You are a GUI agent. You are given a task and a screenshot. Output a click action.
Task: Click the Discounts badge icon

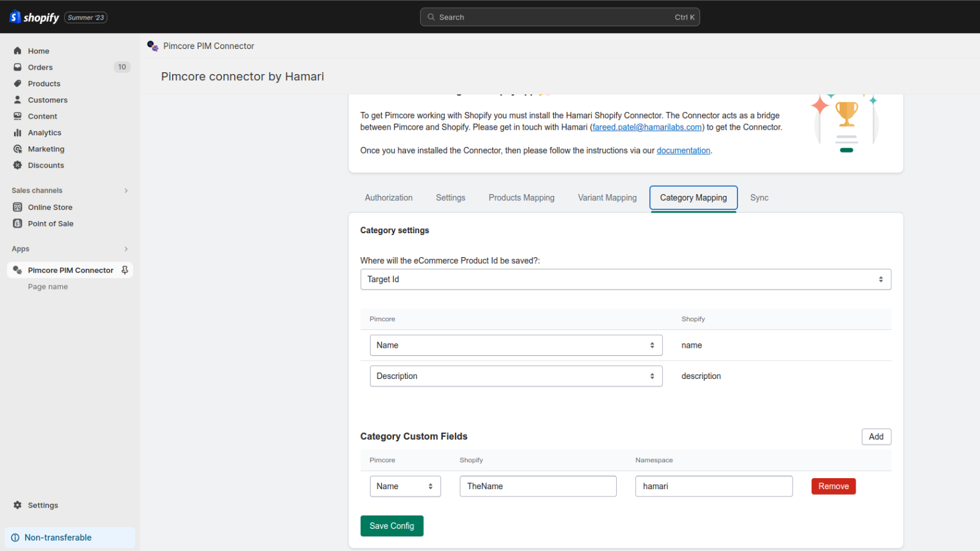tap(18, 165)
